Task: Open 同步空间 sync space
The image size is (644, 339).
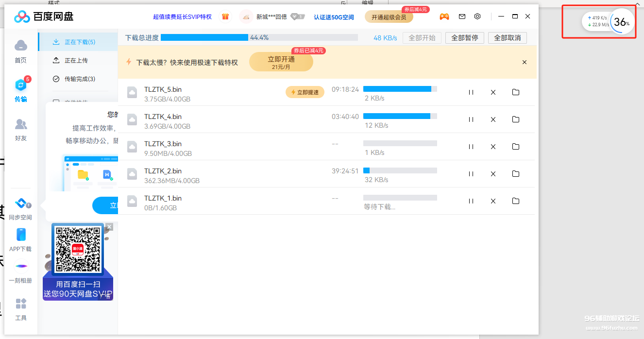Action: (x=20, y=209)
